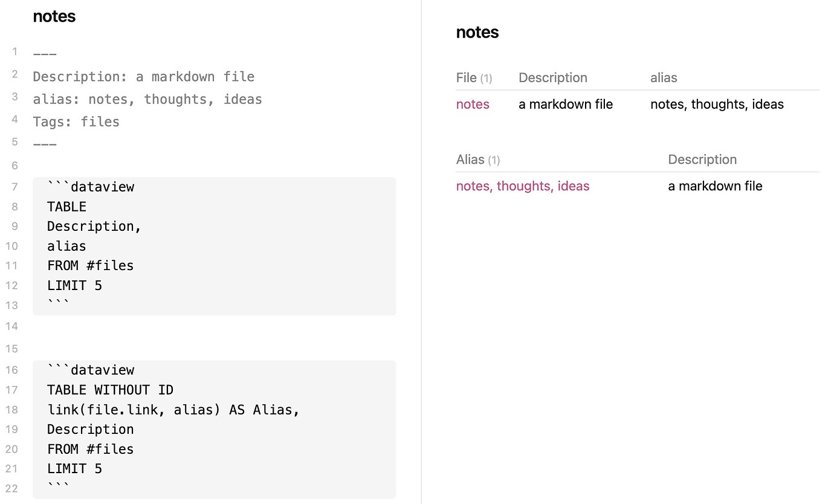Click the "alias" column header in the first table
Viewport: 834px width, 504px height.
click(663, 77)
